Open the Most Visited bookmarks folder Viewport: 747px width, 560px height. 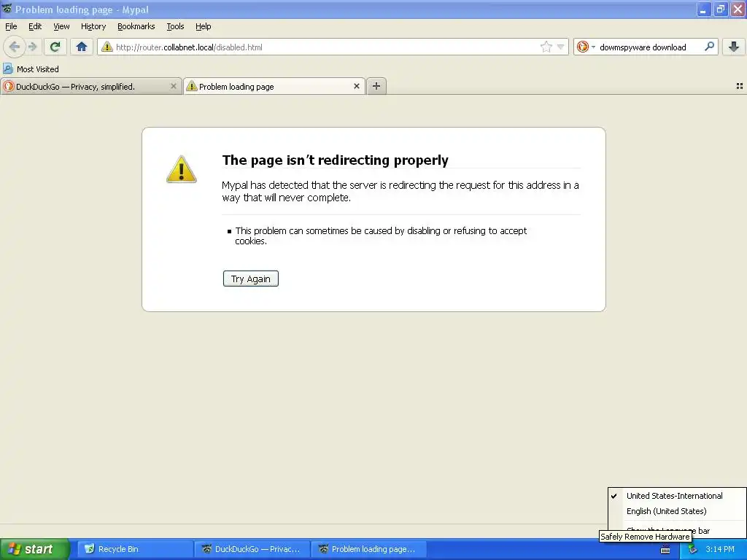(x=31, y=69)
